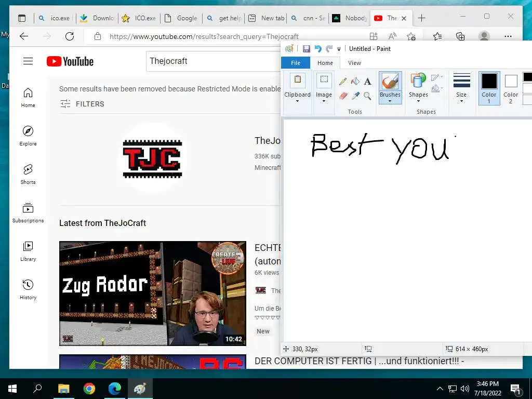The height and width of the screenshot is (399, 532).
Task: Expand the Clipboard dropdown arrow
Action: (298, 101)
